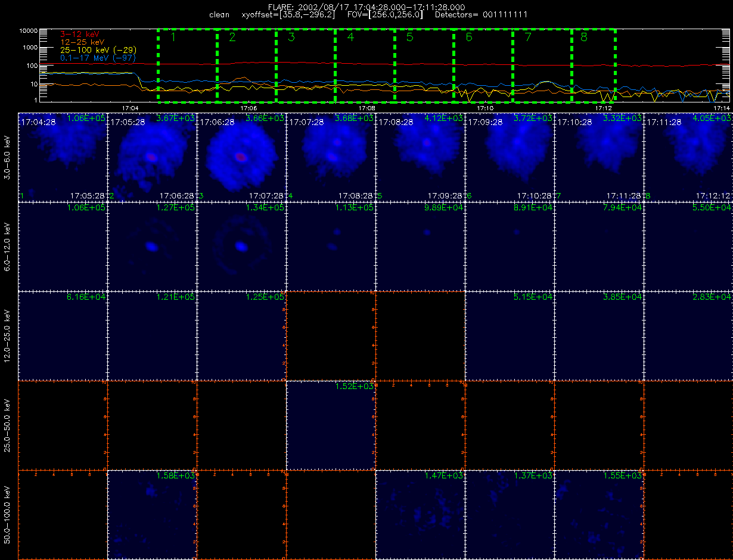Click the 50.0-100.0 keV row label
Screen dimensions: 733x560
tap(8, 514)
